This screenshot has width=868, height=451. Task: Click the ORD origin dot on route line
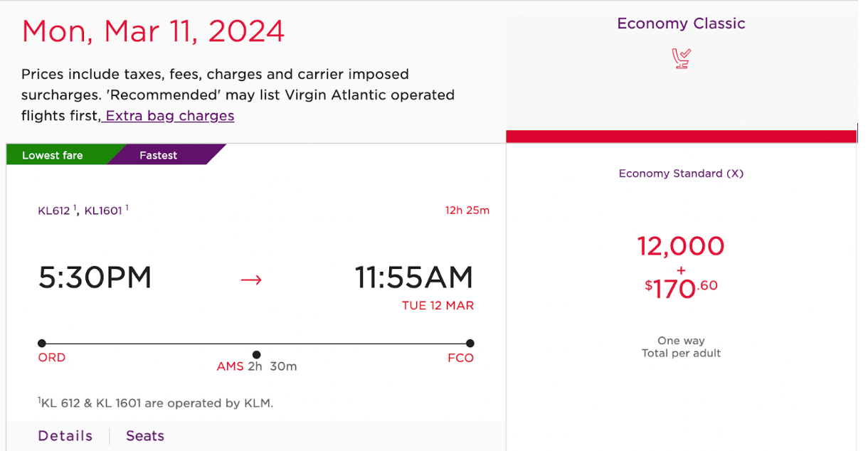[42, 344]
